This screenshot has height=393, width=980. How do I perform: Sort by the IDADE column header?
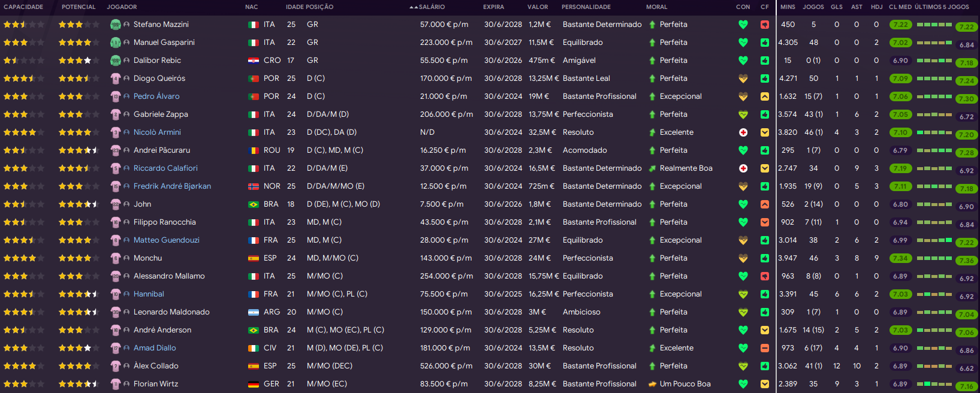pos(294,7)
